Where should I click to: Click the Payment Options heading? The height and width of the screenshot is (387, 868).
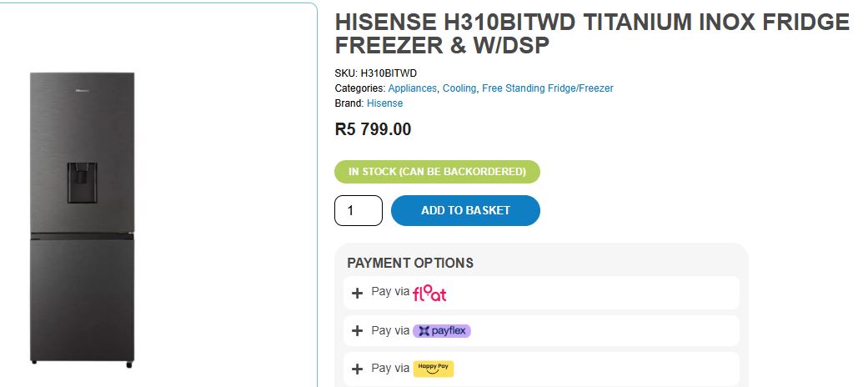tap(410, 263)
